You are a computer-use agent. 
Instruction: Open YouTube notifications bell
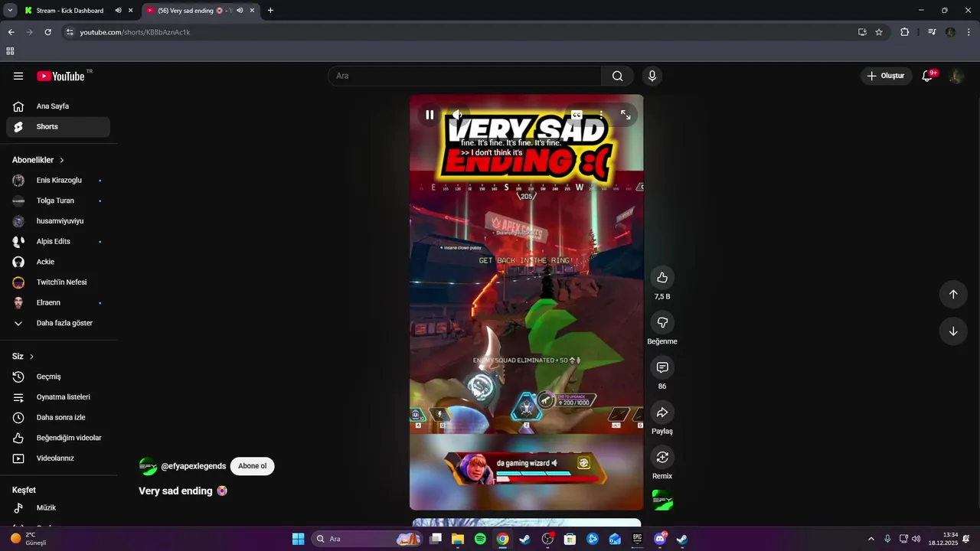tap(927, 76)
